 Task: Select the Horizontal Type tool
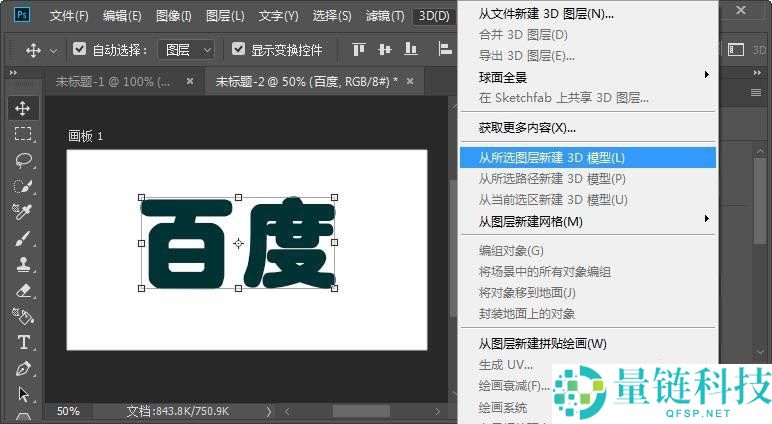[23, 342]
